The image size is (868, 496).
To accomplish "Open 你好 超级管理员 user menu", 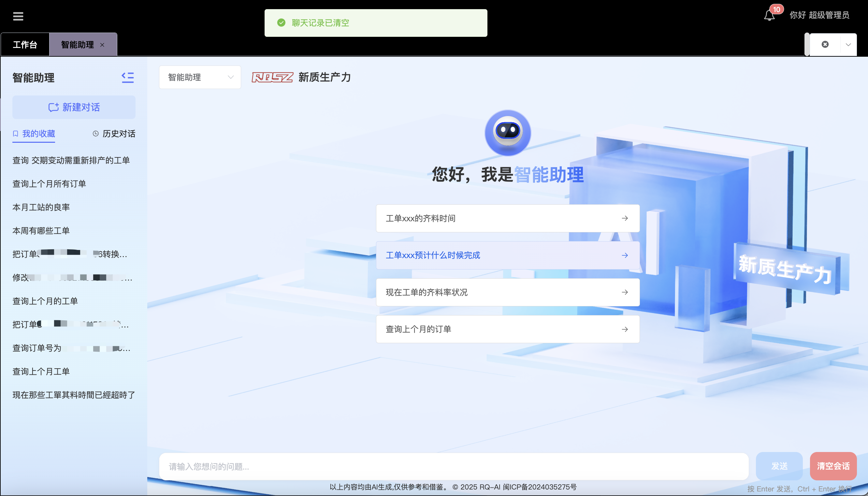I will [819, 15].
